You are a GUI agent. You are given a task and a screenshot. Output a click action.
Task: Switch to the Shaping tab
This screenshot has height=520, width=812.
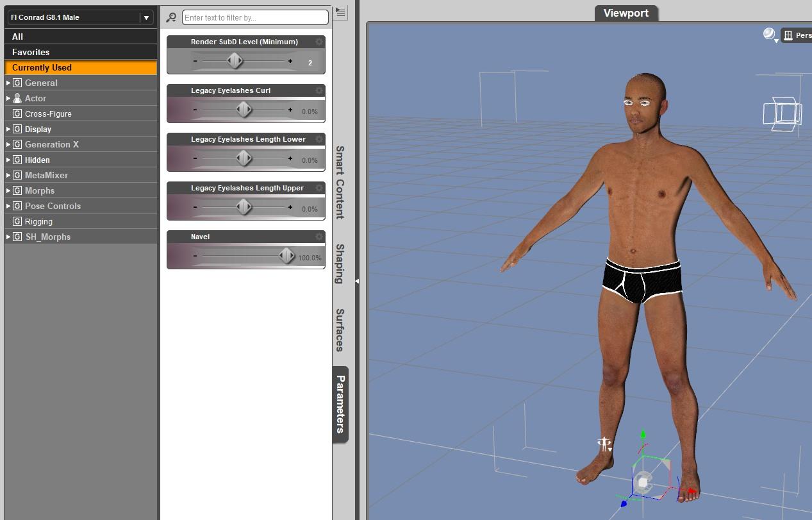pos(340,264)
